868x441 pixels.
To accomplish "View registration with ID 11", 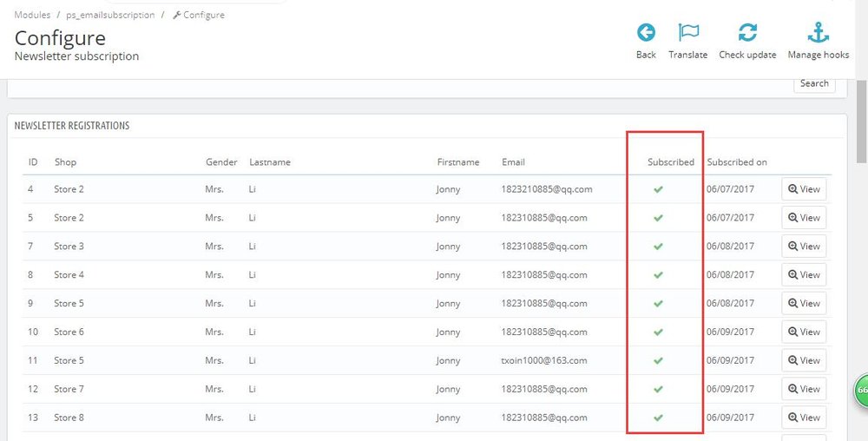I will 804,360.
